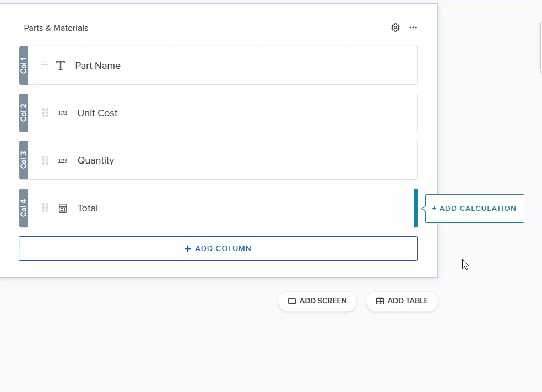Click the text type icon for Part Name
Screen dimensions: 542x392
(61, 66)
